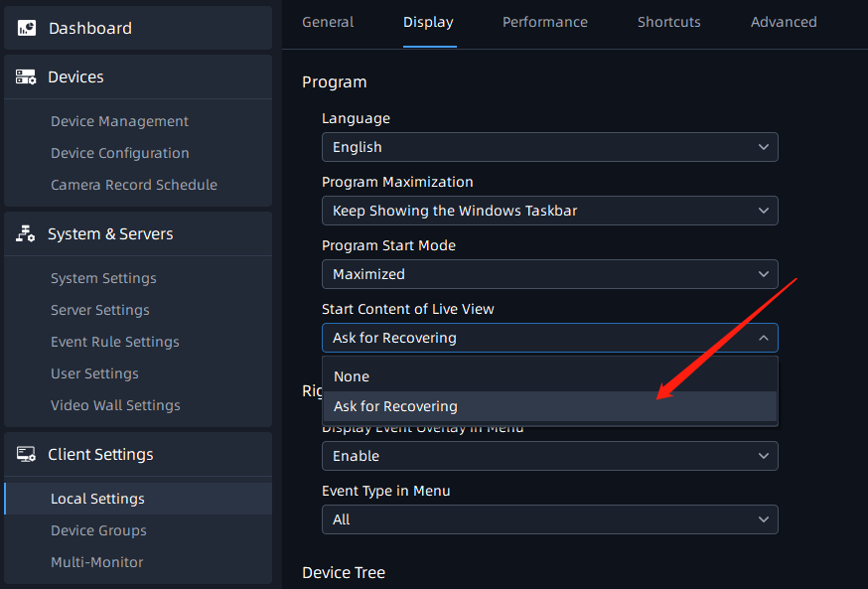The width and height of the screenshot is (868, 589).
Task: Click the Client Settings monitor icon
Action: 26,455
